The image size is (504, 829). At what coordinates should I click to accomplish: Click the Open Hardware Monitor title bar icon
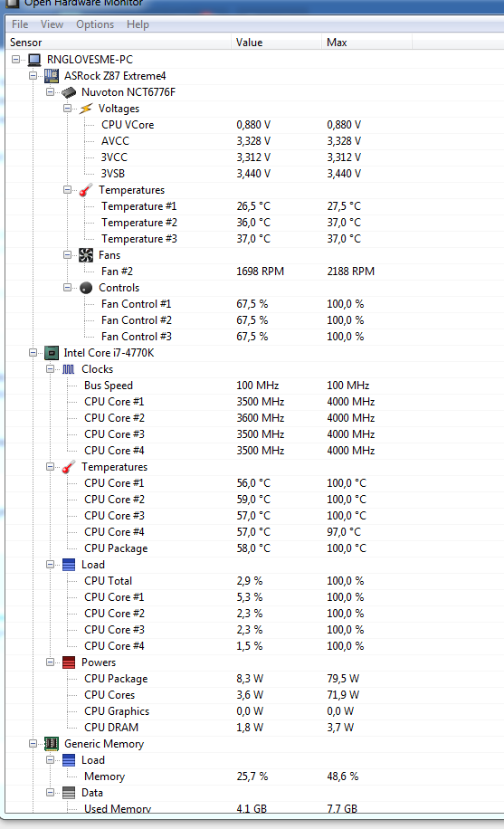12,4
